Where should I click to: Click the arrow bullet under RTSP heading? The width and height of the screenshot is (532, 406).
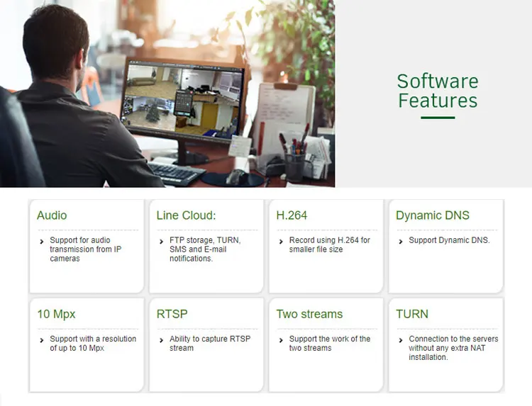pos(162,339)
